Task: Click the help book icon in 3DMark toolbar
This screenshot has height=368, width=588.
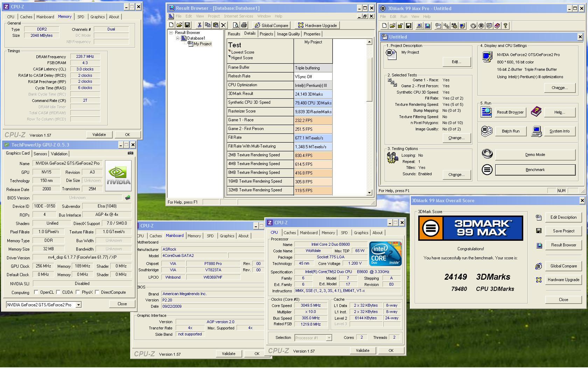Action: pyautogui.click(x=497, y=26)
